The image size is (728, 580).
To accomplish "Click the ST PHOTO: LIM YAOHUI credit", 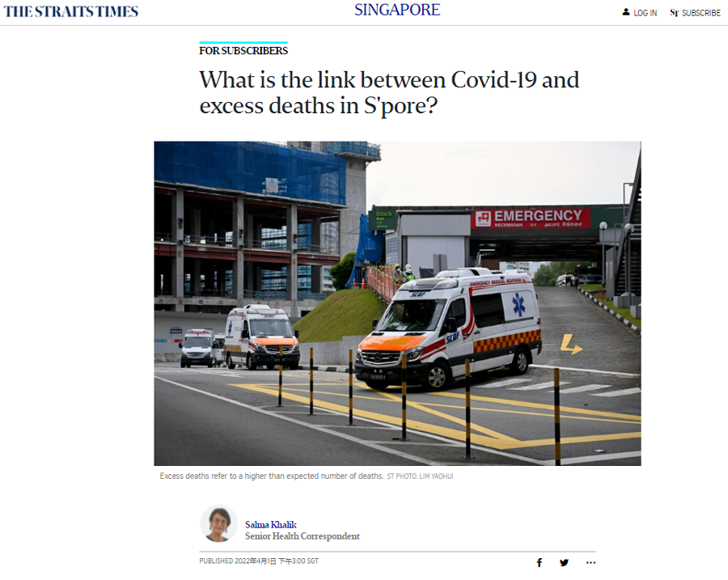I will (x=420, y=476).
